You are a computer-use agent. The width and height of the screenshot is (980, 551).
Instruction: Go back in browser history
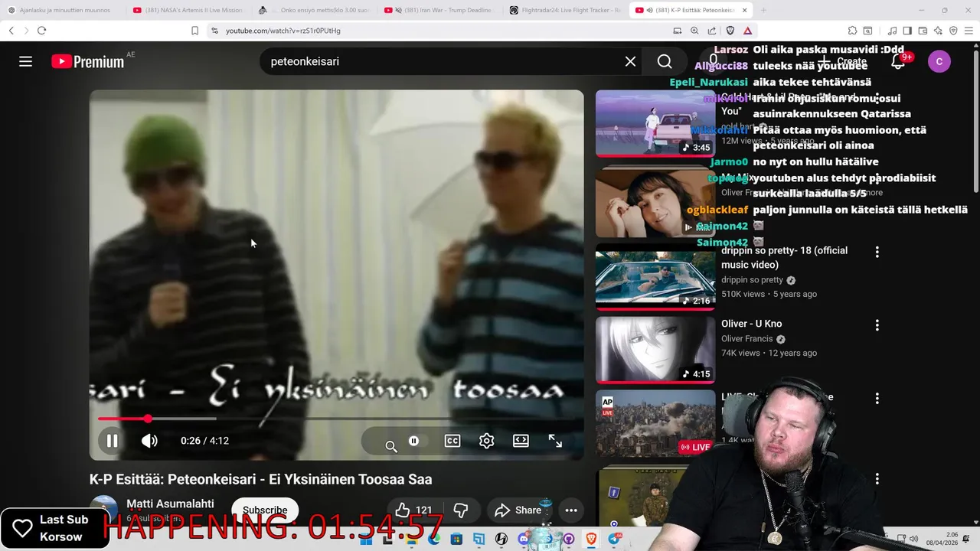point(11,31)
